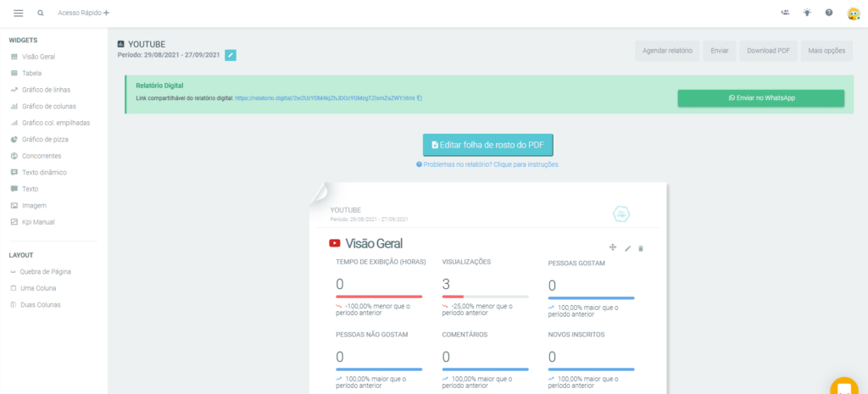Click the chart icon beside YOUTUBE title

[121, 44]
